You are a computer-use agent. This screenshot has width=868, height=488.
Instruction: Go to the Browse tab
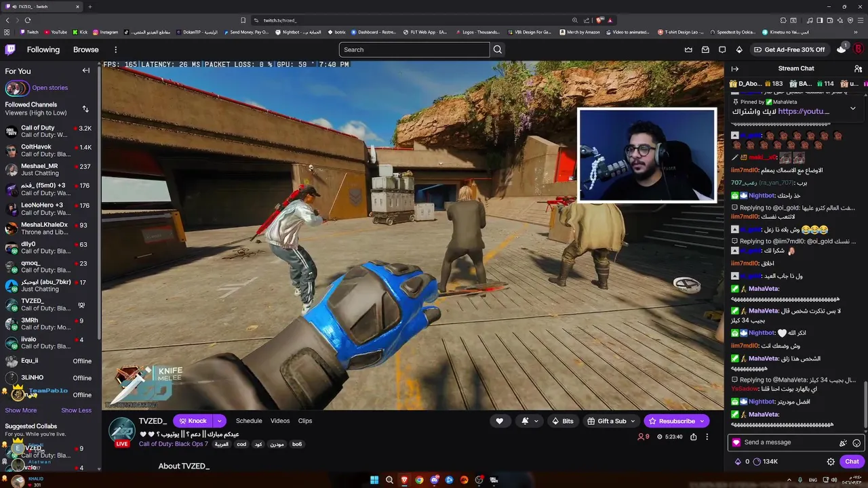point(86,49)
